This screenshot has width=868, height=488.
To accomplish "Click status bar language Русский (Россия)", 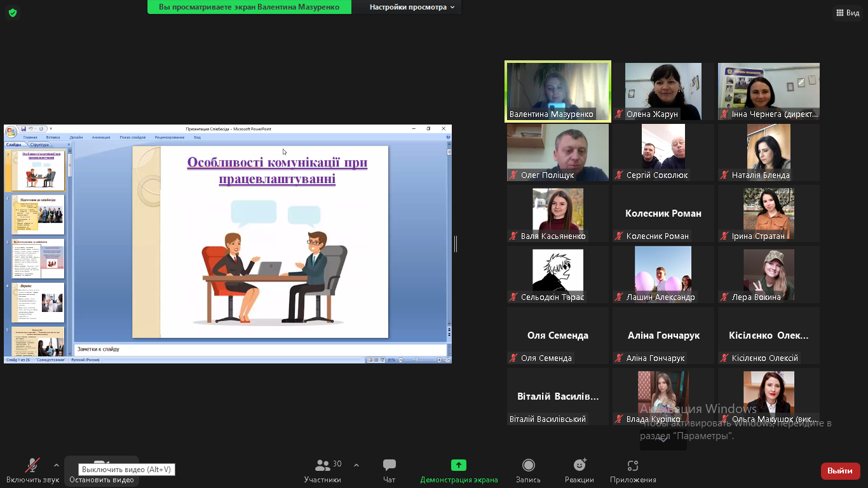I will click(x=85, y=360).
